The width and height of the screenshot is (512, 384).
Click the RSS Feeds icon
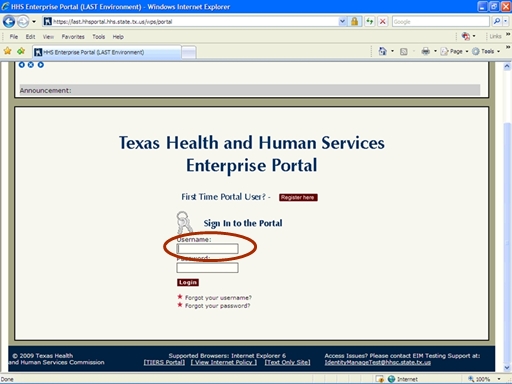click(404, 52)
